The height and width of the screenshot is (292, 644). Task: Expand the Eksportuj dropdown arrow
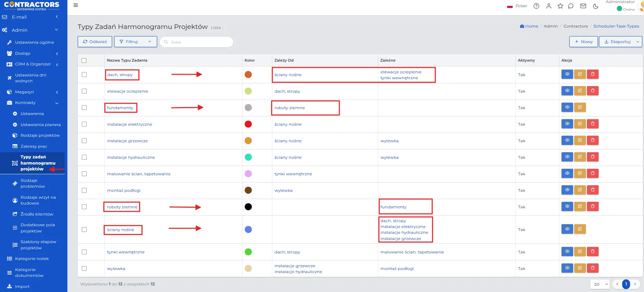point(637,42)
